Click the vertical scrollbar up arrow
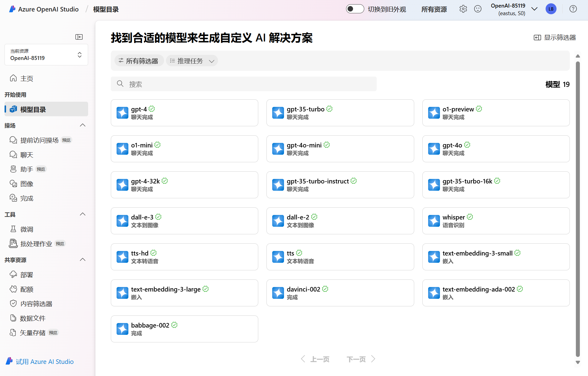 (x=577, y=56)
